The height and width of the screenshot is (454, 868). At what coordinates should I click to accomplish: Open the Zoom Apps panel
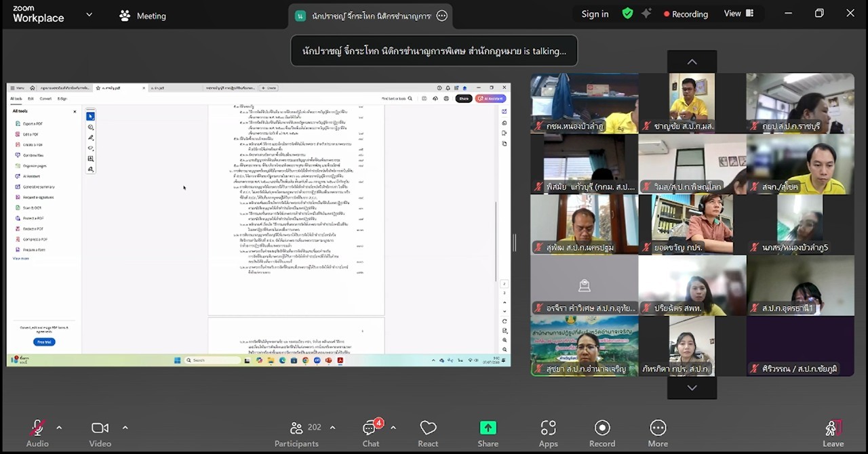pyautogui.click(x=548, y=434)
